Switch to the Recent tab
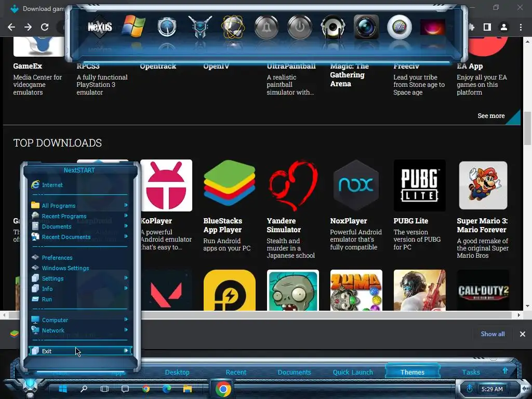The height and width of the screenshot is (399, 532). (x=236, y=372)
